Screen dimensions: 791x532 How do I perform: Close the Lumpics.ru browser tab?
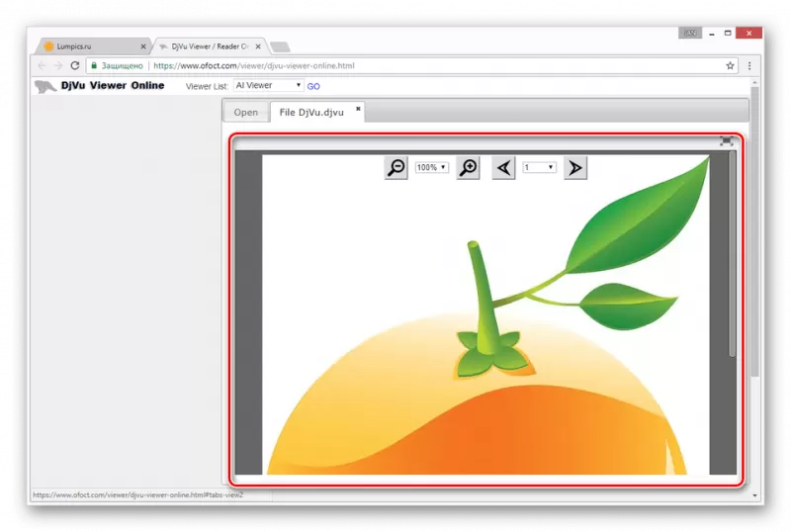(x=143, y=46)
